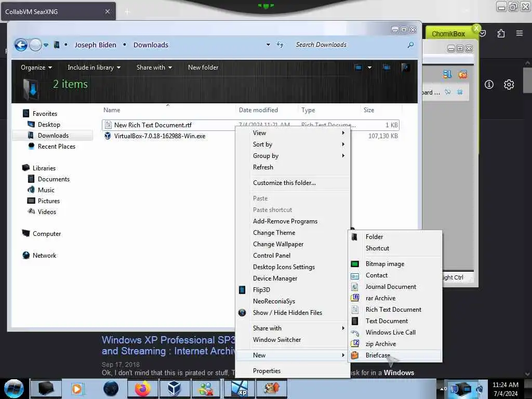Open the Music library
Viewport: 532px width, 399px height.
point(46,190)
